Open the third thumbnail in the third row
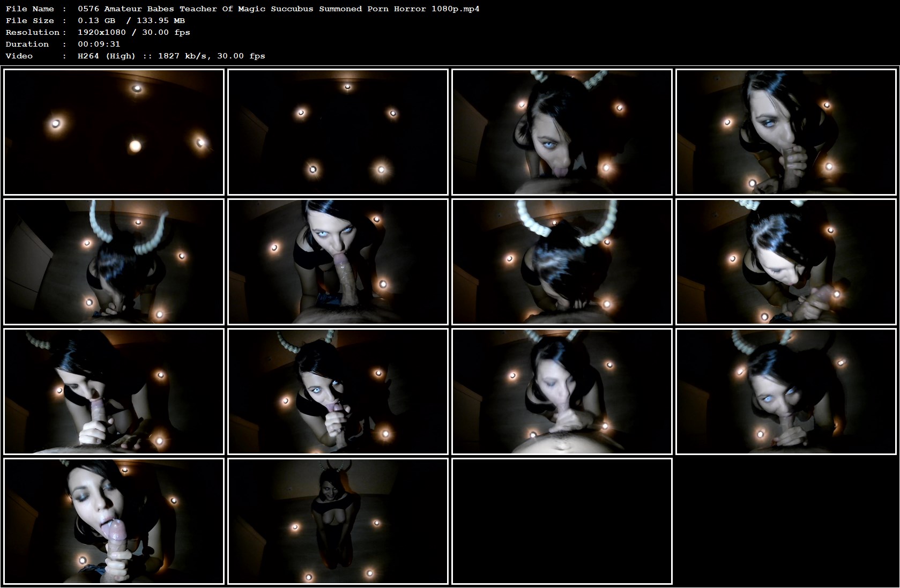900x588 pixels. (563, 392)
